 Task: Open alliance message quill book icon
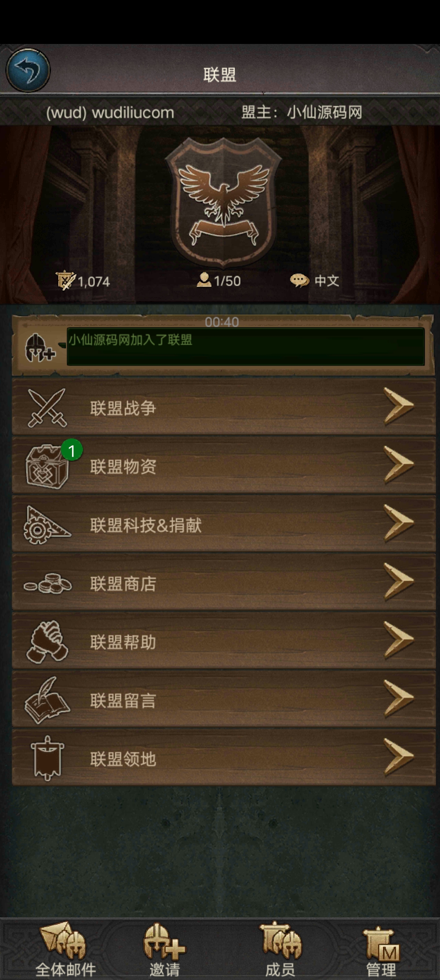tap(47, 700)
